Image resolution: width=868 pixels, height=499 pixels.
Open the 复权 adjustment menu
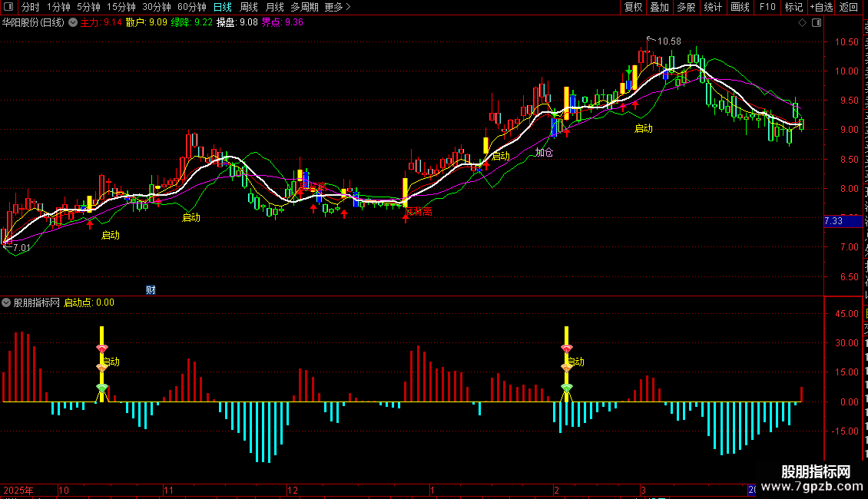[633, 7]
